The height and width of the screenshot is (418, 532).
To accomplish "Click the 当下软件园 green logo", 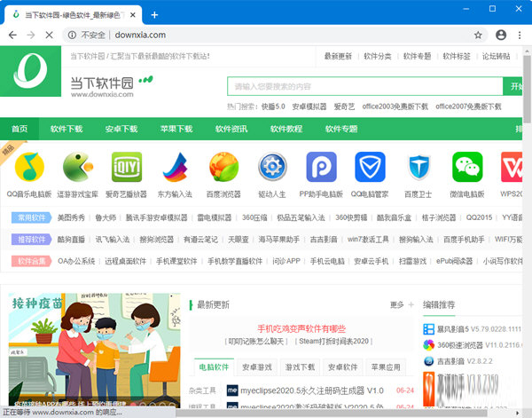I will (30, 71).
